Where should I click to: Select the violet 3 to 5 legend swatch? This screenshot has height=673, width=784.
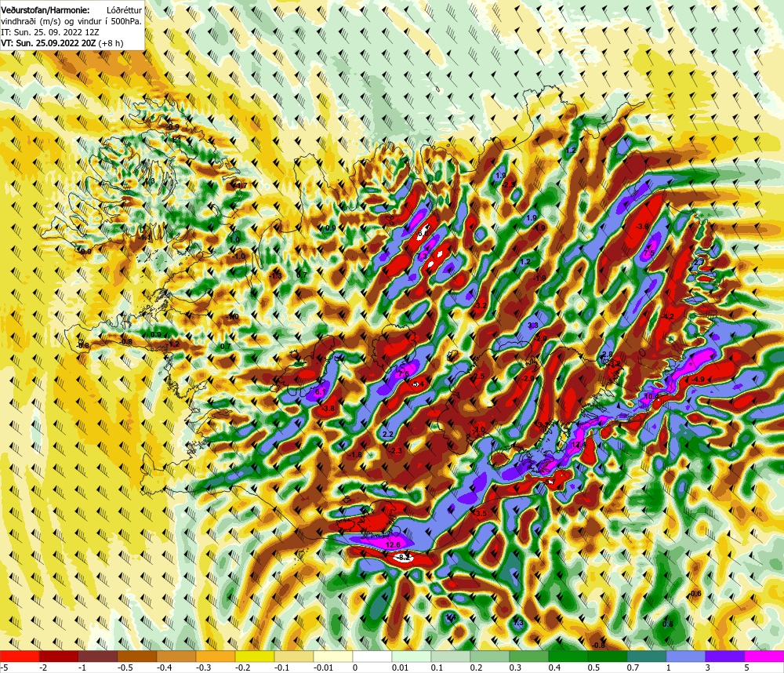tap(725, 656)
